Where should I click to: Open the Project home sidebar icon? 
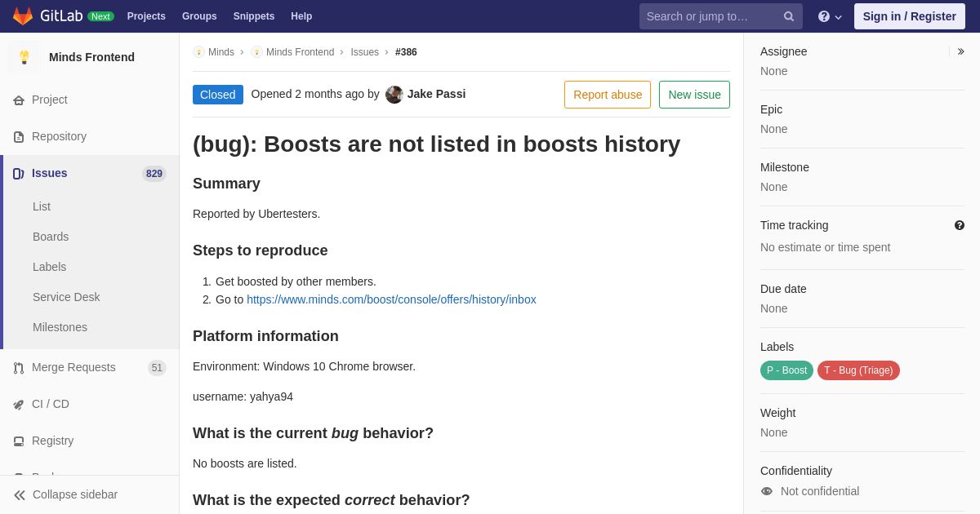[19, 100]
